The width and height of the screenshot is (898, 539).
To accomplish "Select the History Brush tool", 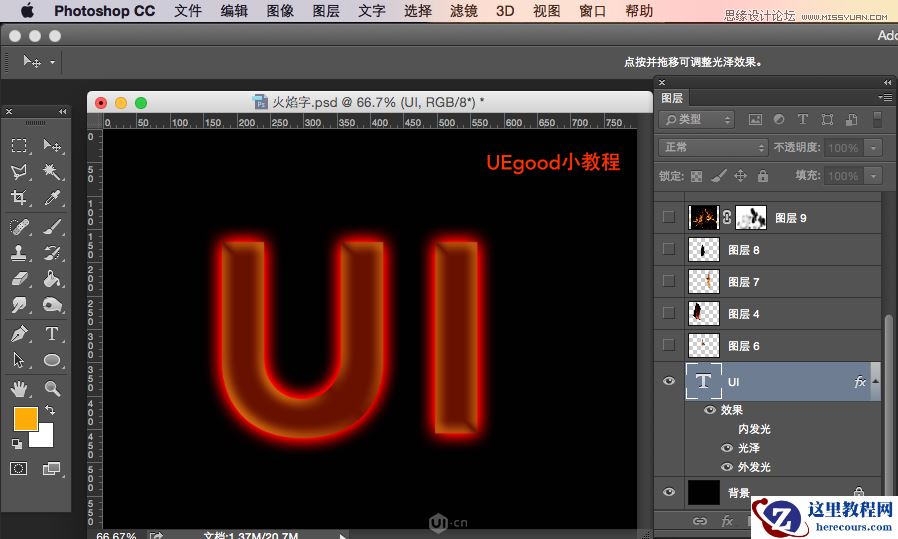I will (52, 253).
